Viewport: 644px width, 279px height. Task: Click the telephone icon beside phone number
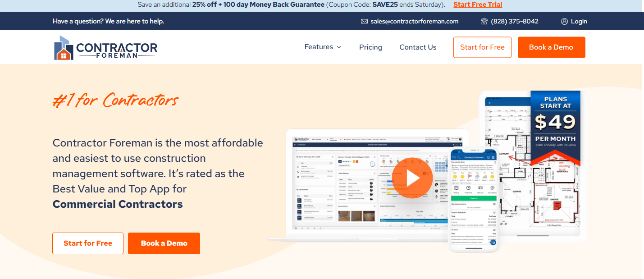point(484,21)
